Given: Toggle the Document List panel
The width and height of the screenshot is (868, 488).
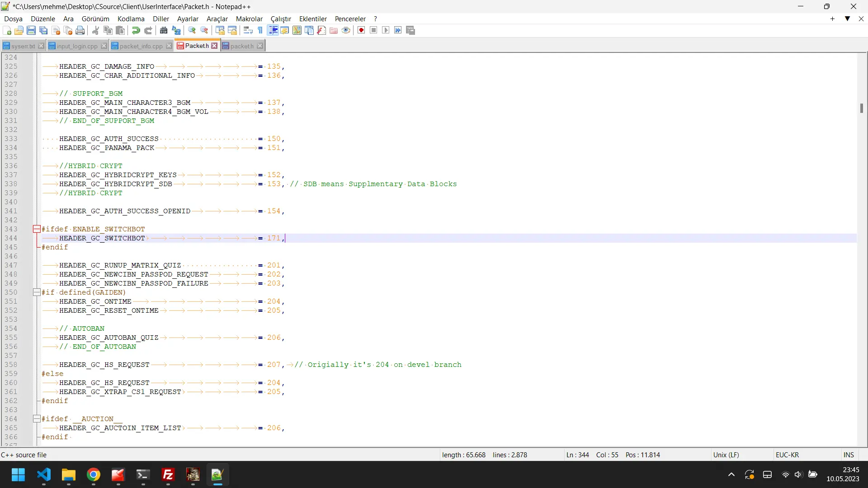Looking at the screenshot, I should pyautogui.click(x=309, y=30).
